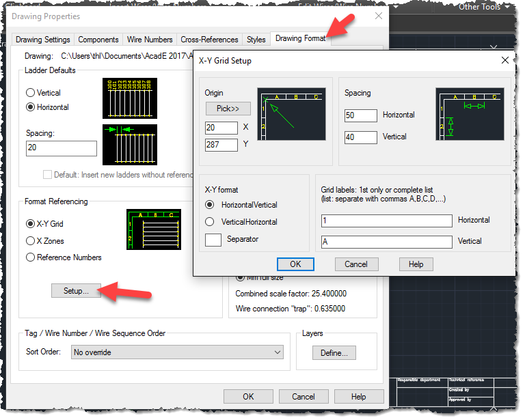
Task: Select X-Y Grid format referencing
Action: 44,224
